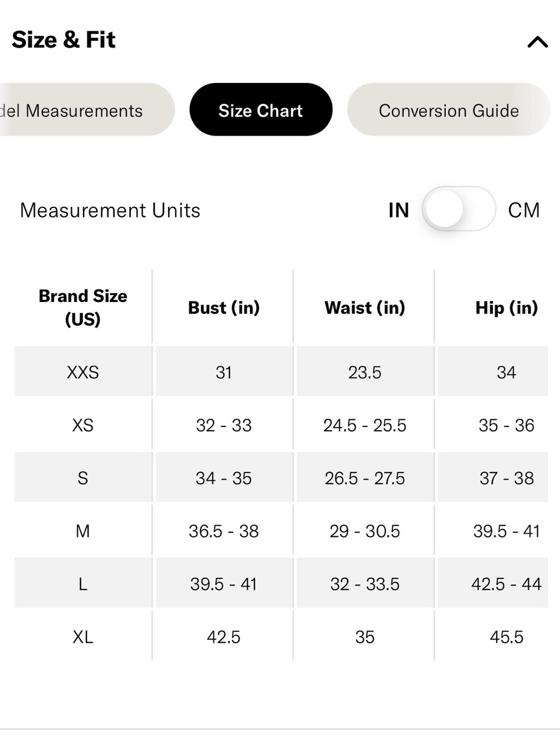The height and width of the screenshot is (747, 560).
Task: Select the XS brand size cell
Action: coord(83,425)
